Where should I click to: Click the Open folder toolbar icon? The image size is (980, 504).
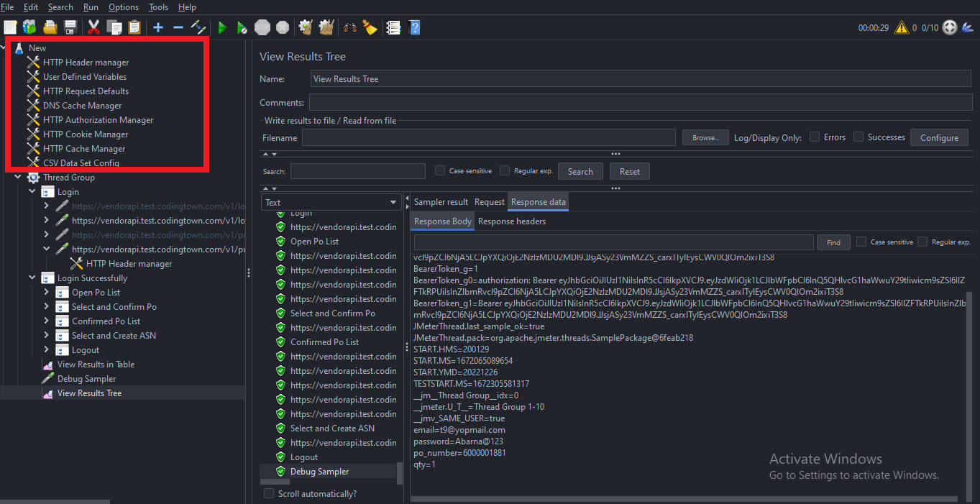(x=50, y=27)
